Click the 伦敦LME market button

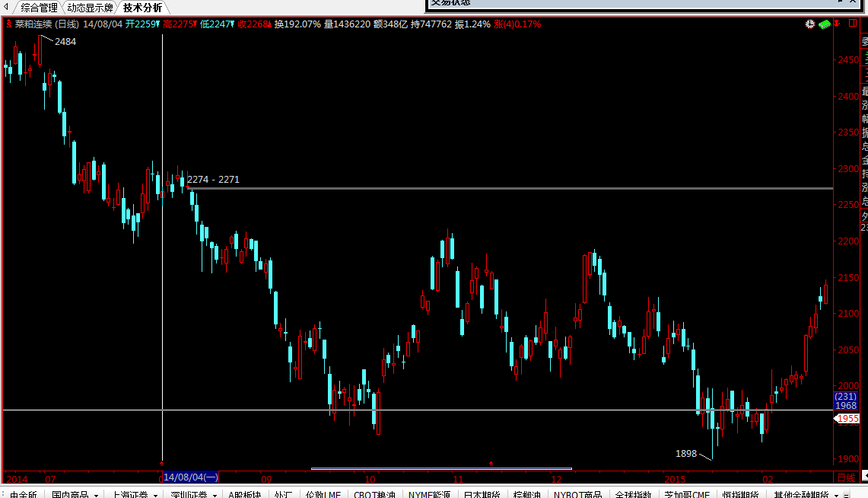point(323,493)
